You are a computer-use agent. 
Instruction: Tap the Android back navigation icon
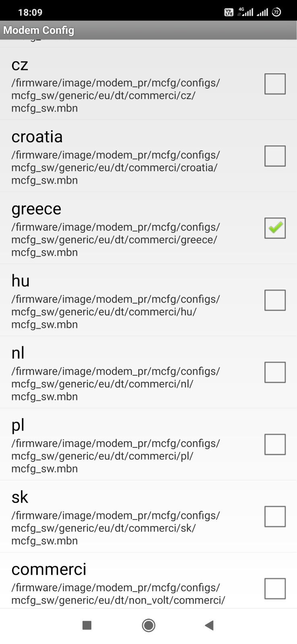[209, 625]
